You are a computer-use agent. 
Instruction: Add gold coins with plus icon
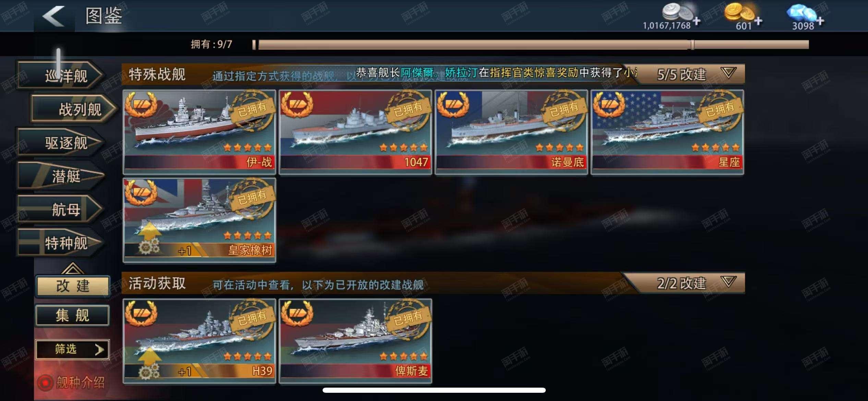tap(758, 21)
